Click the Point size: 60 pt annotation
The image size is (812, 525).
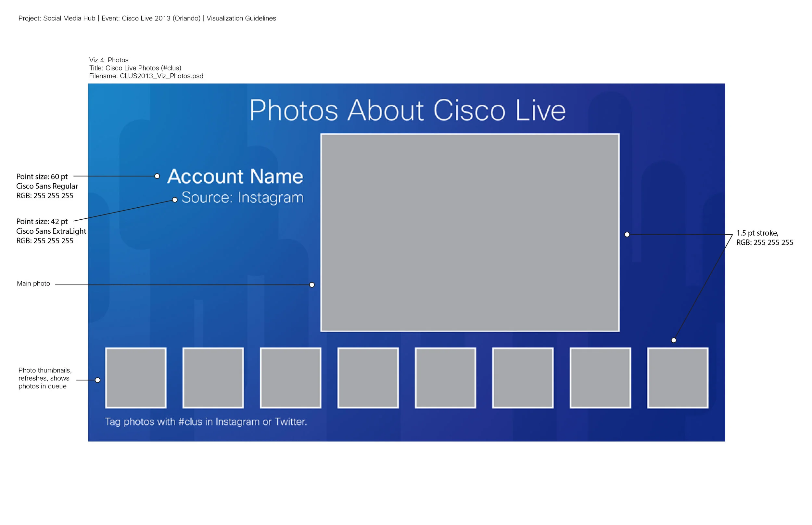click(42, 177)
